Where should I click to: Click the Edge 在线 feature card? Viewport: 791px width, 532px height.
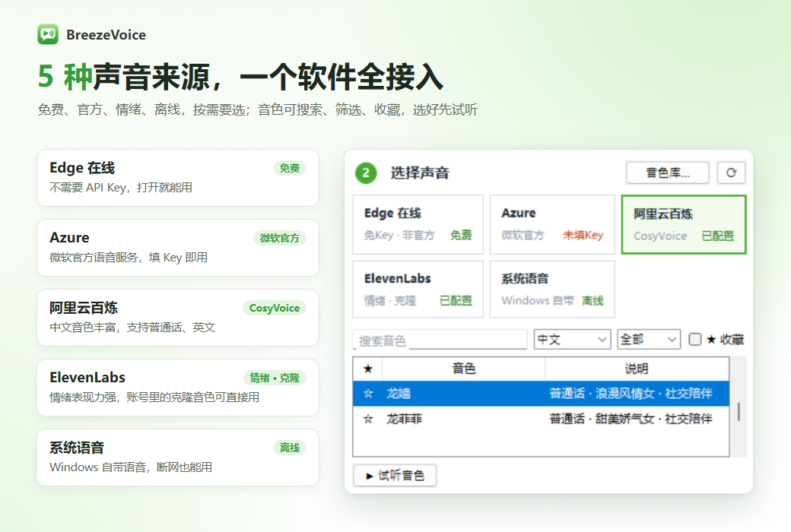tap(177, 178)
